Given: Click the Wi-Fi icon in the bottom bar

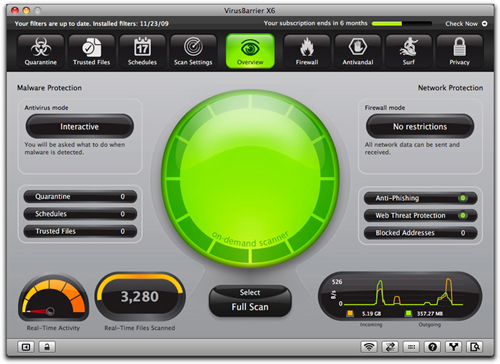Looking at the screenshot, I should [x=369, y=347].
